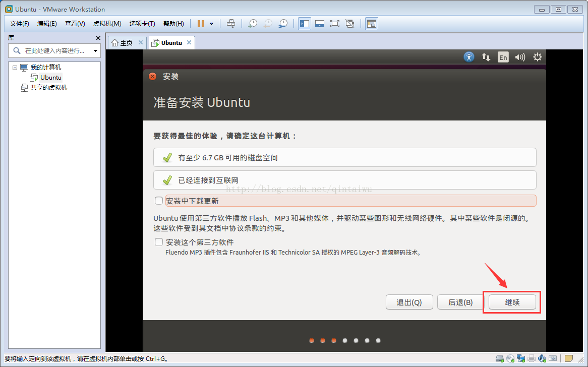Click the 退出(Q) button

[x=409, y=302]
